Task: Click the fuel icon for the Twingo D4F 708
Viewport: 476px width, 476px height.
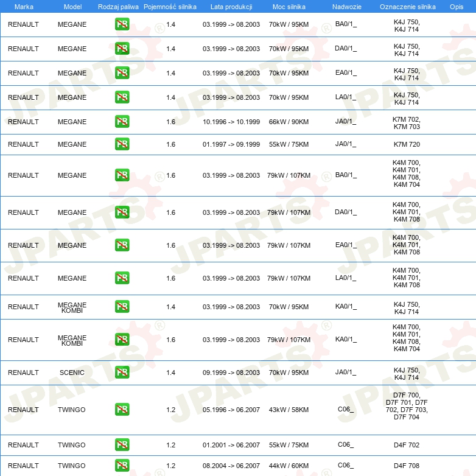Action: [x=122, y=466]
